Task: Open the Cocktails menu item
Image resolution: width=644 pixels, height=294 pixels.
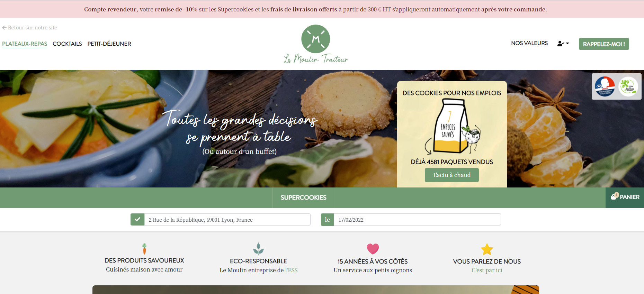Action: [67, 44]
